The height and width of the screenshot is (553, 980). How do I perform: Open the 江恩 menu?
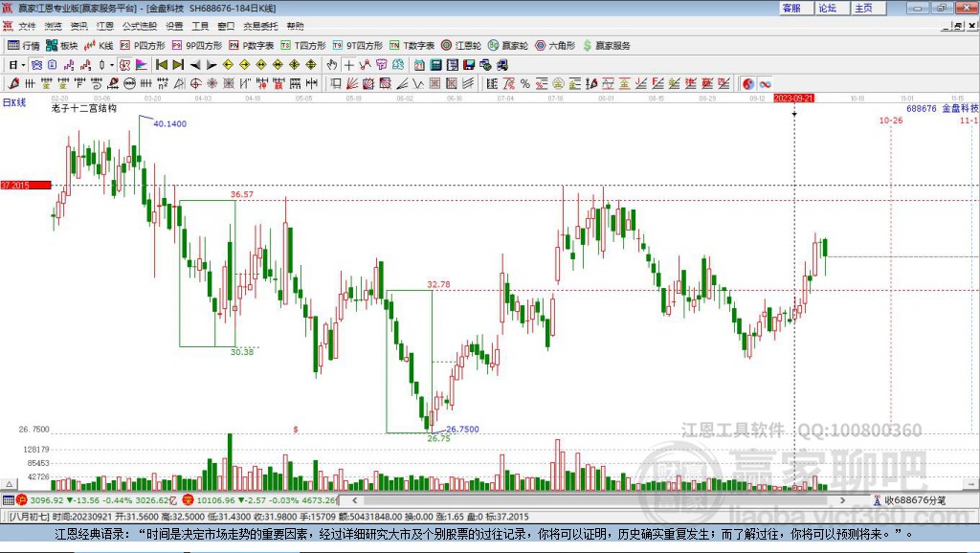105,26
